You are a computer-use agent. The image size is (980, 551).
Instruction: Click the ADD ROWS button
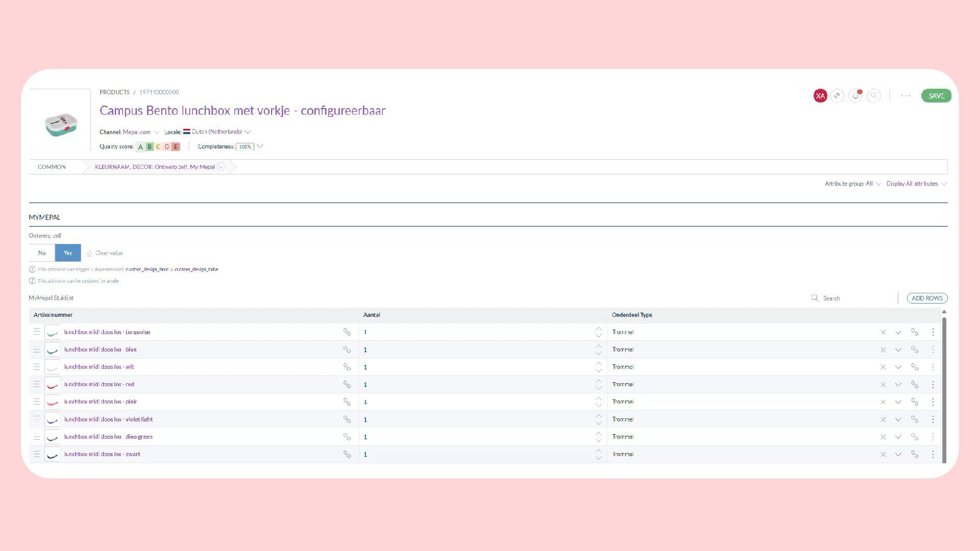click(926, 298)
